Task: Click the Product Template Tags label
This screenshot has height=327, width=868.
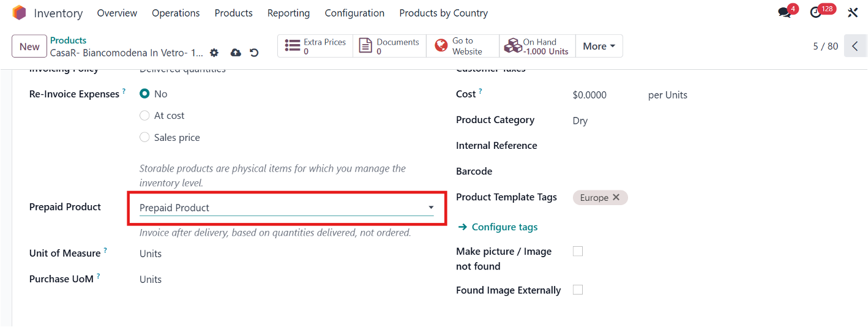Action: 507,197
